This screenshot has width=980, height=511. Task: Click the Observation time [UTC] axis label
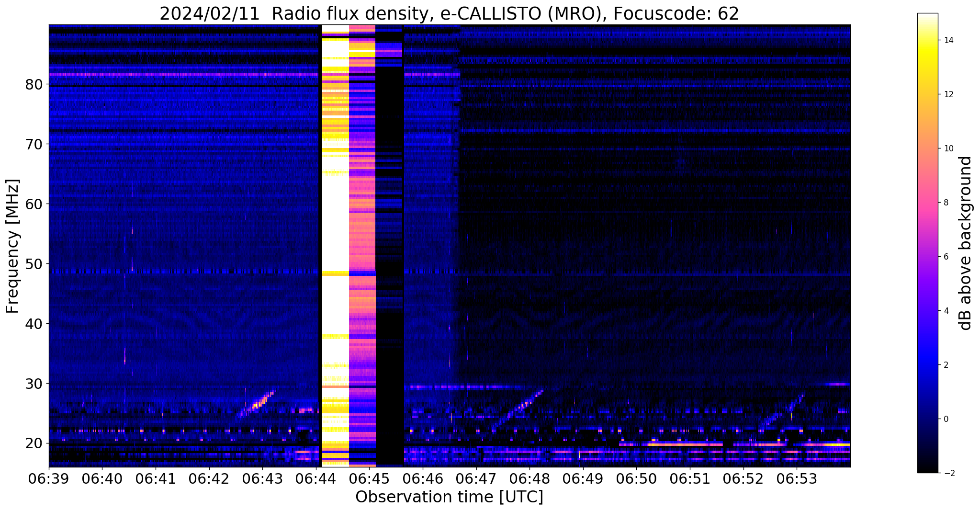[x=449, y=497]
